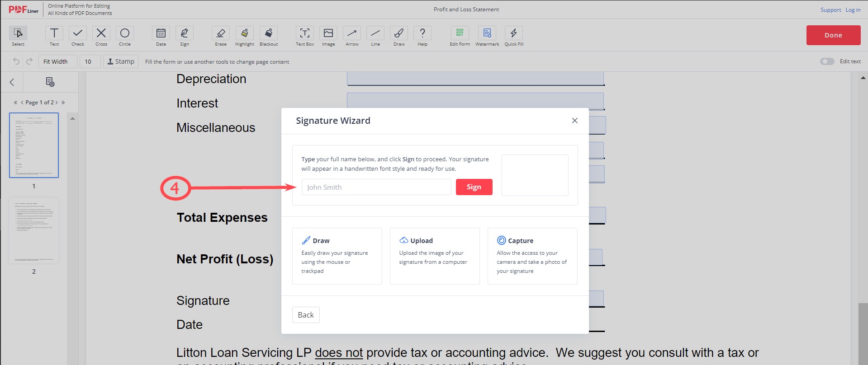Click the red Sign button in the wizard
Viewport: 868px width, 365px height.
(x=474, y=187)
